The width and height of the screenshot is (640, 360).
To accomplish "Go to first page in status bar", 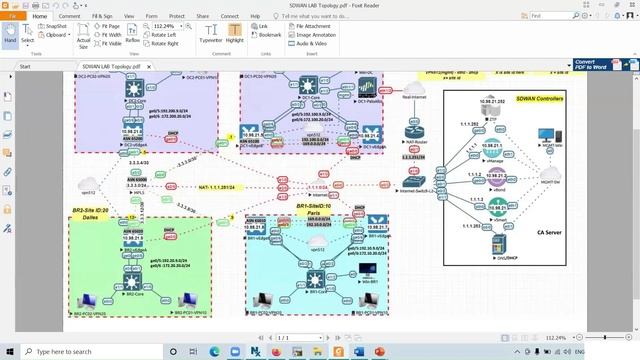I will [x=261, y=338].
